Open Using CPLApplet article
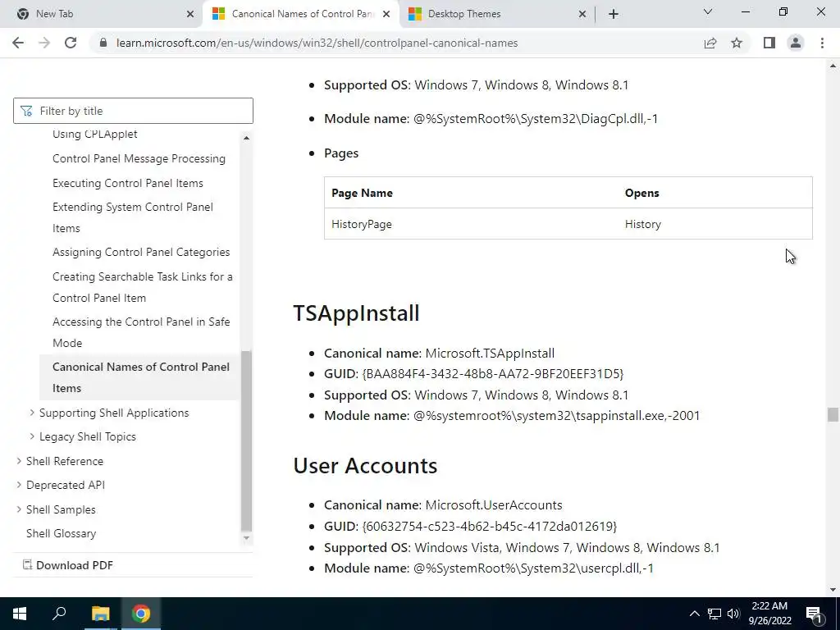840x630 pixels. click(x=95, y=134)
